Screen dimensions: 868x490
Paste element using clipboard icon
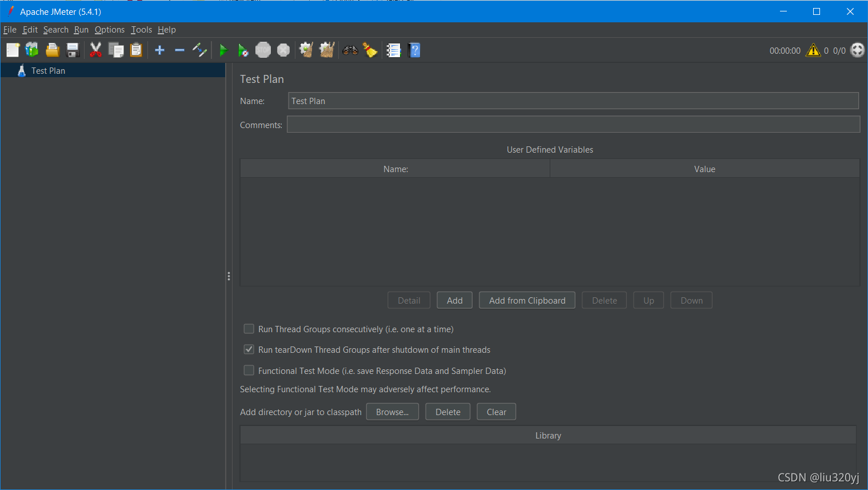pos(136,50)
